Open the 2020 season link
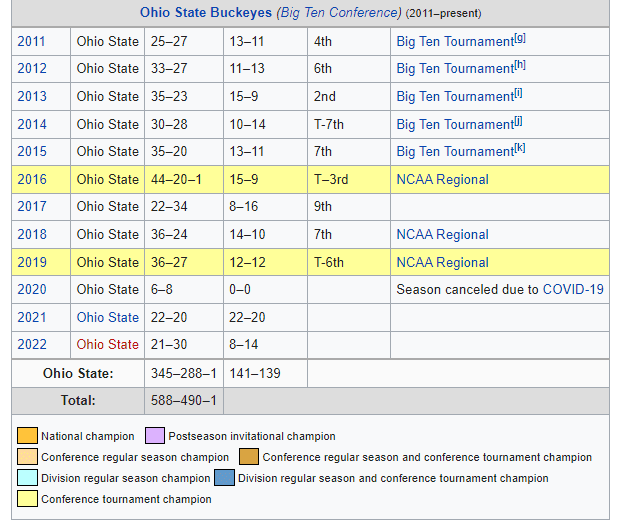This screenshot has height=526, width=625. click(x=32, y=289)
